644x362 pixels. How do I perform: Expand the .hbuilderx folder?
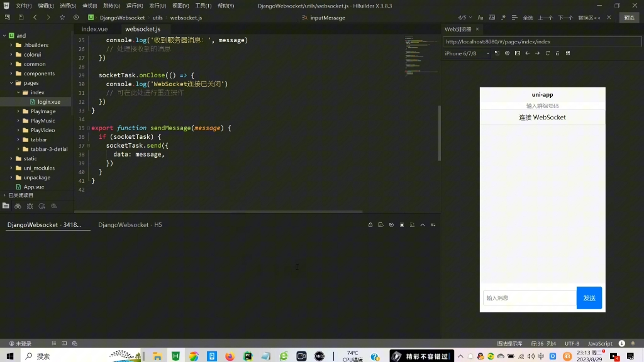click(11, 45)
